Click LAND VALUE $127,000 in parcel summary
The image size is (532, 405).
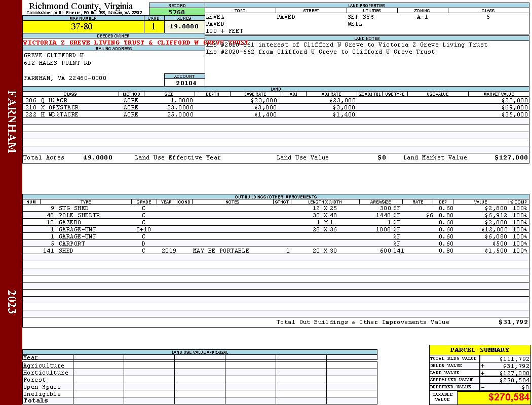514,373
